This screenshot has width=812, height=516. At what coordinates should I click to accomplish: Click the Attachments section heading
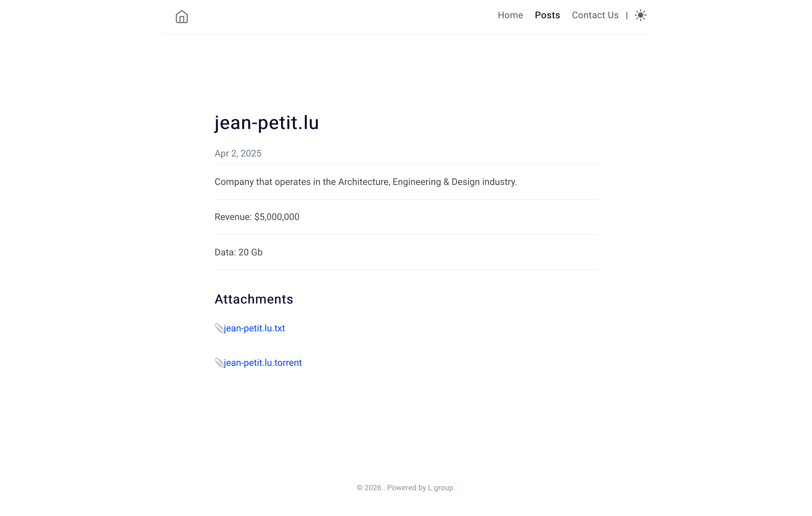click(254, 299)
